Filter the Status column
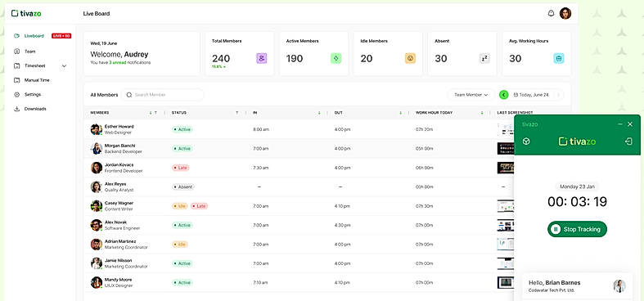This screenshot has width=644, height=301. [x=237, y=113]
